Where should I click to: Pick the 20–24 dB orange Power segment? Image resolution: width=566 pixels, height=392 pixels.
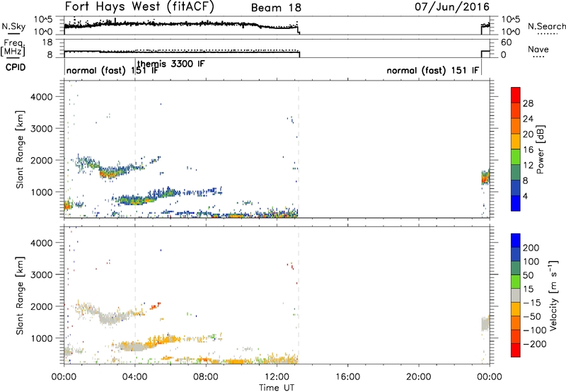516,126
